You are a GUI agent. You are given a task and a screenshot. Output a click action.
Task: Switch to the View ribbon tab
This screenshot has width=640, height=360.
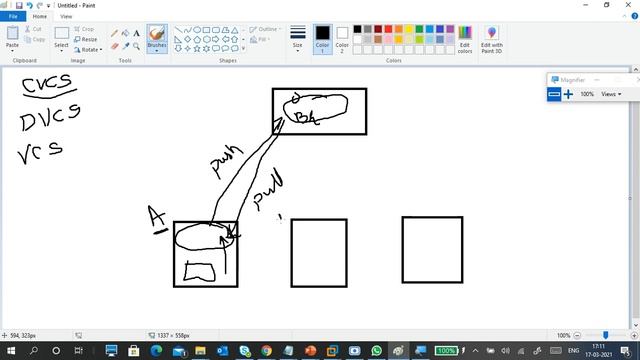tap(66, 16)
